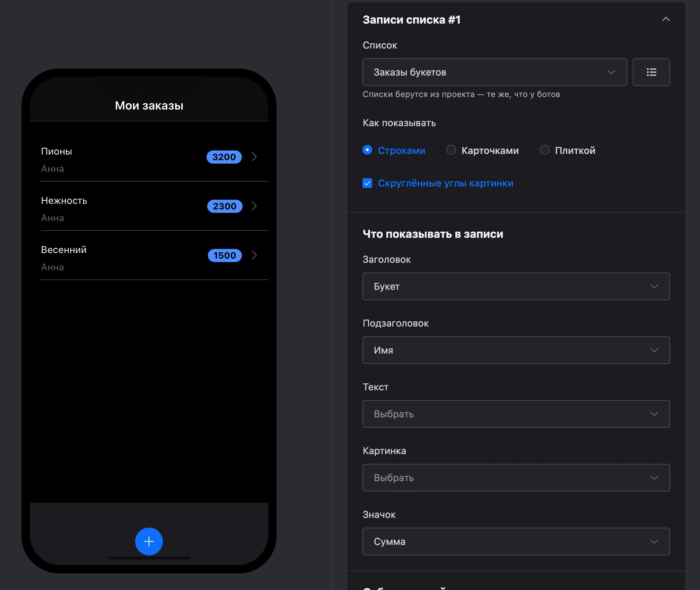Open the Подзаголовок dropdown showing Имя
Image resolution: width=700 pixels, height=590 pixels.
pos(516,350)
